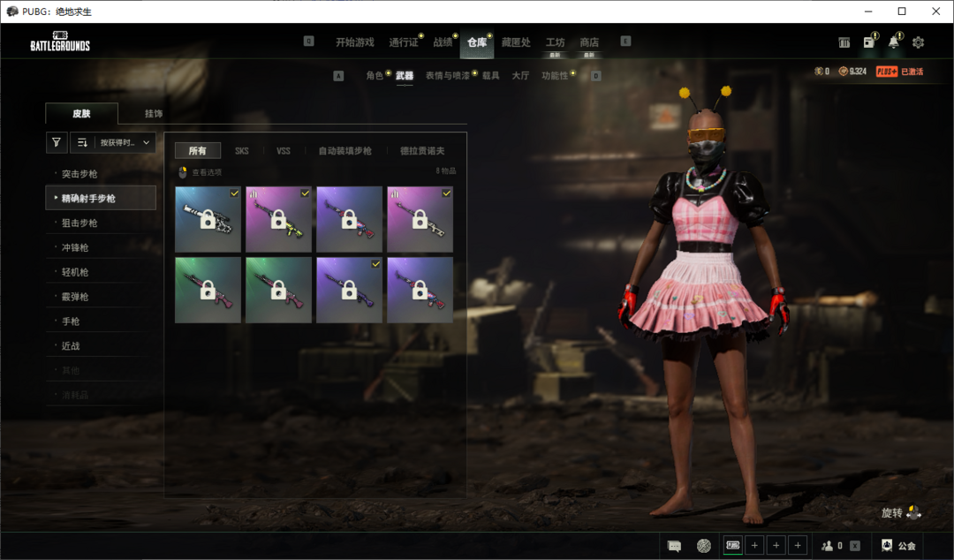Filter skins by SKS
The width and height of the screenshot is (954, 560).
pos(241,150)
